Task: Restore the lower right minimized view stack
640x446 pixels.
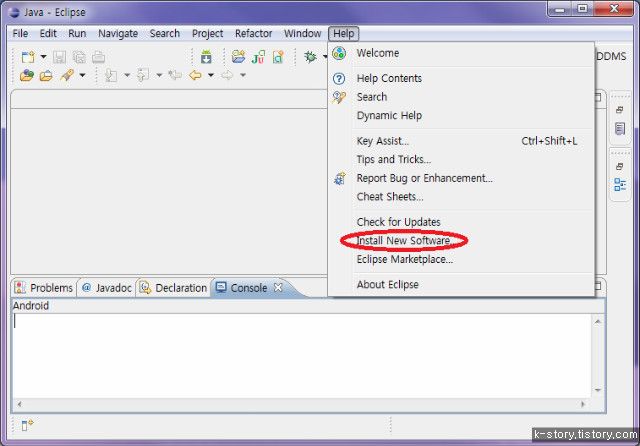Action: click(x=620, y=166)
